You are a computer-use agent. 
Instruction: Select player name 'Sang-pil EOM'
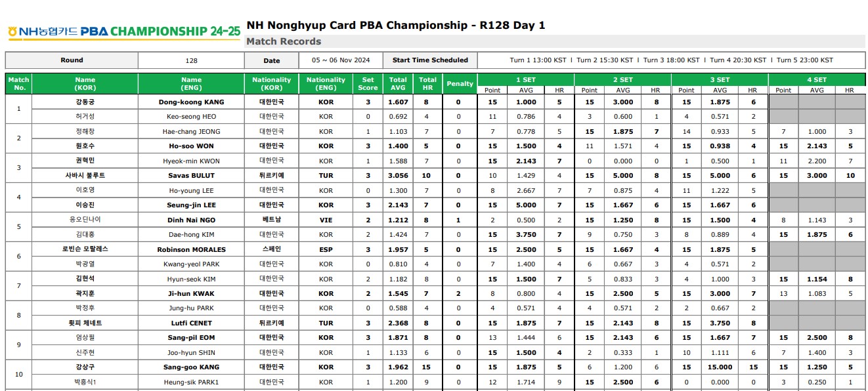191,337
